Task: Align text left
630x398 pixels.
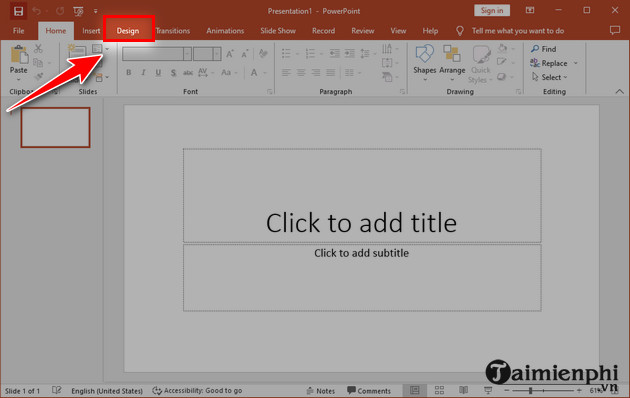Action: [x=286, y=73]
